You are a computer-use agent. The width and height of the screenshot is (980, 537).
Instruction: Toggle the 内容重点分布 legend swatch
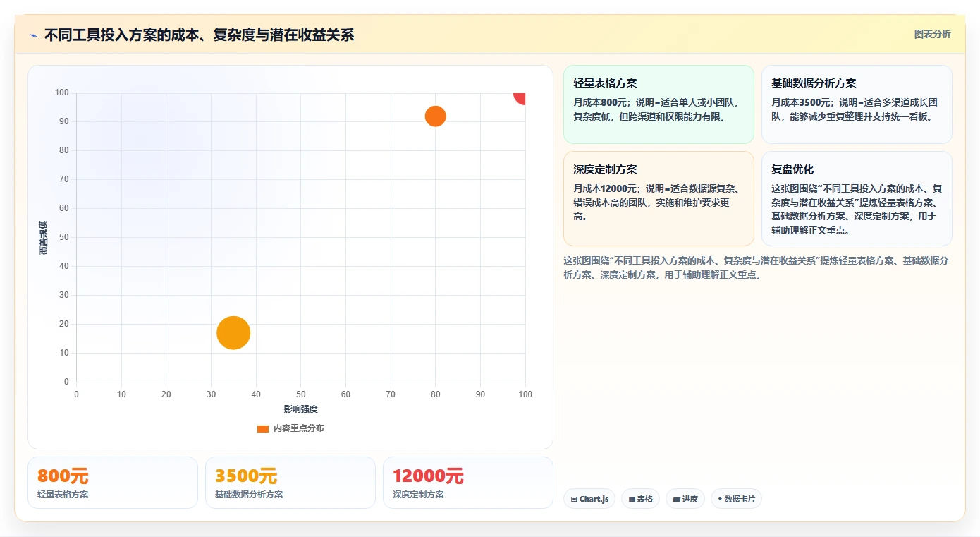point(263,428)
